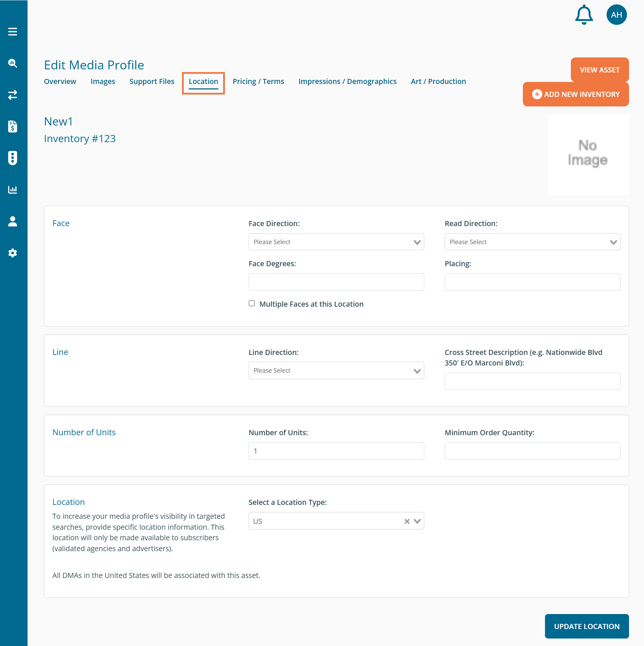Click the Number of Units field
The image size is (644, 646).
coord(336,451)
